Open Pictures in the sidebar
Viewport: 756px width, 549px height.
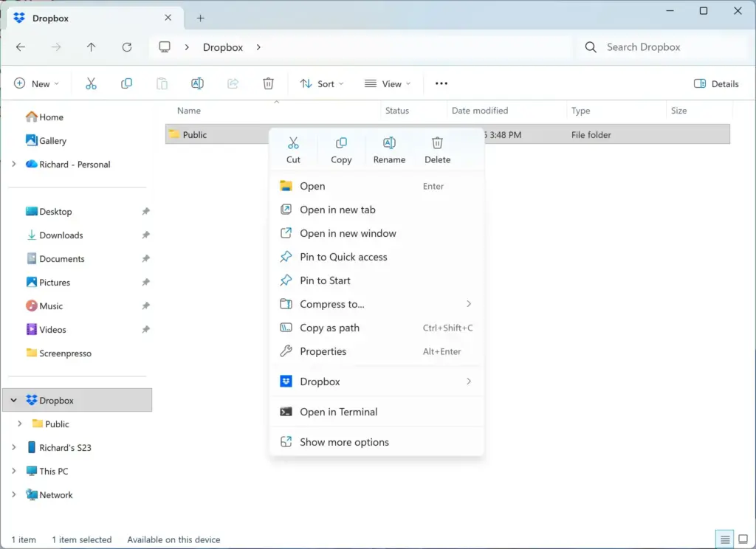click(x=55, y=283)
